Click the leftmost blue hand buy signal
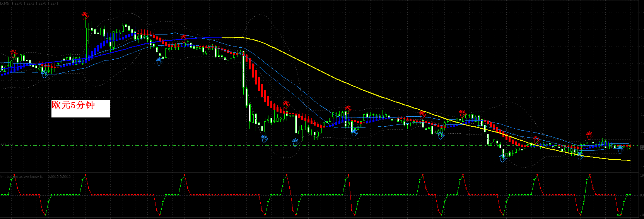This screenshot has height=219, width=644. [45, 73]
